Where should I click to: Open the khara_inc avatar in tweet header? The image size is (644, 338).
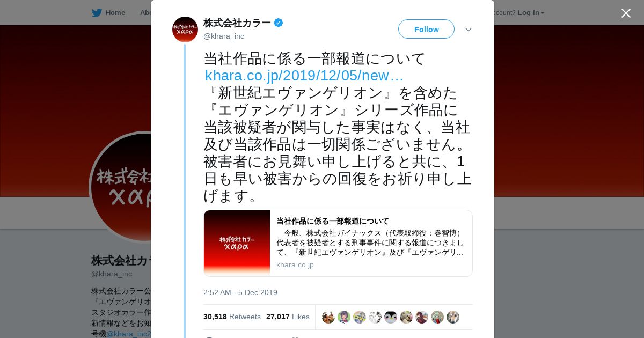tap(185, 30)
